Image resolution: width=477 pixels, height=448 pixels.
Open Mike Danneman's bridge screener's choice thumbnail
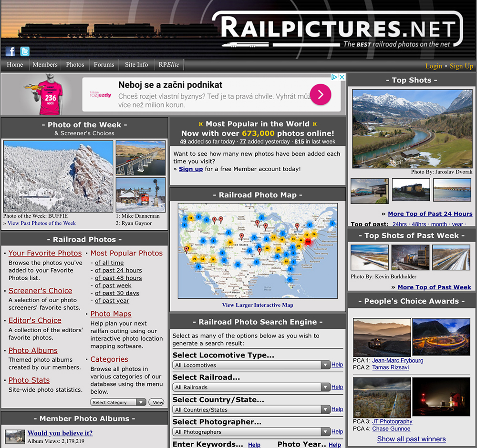(141, 158)
